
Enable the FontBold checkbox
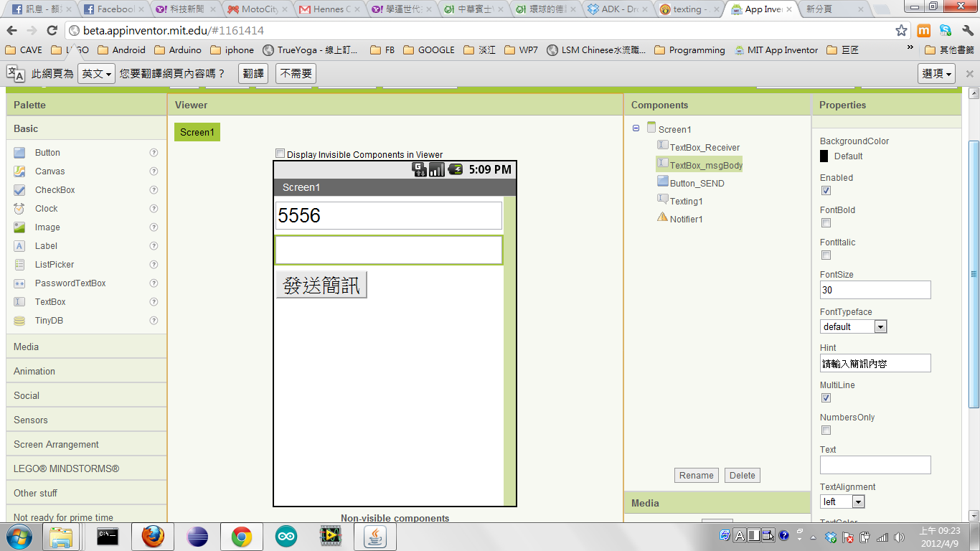click(x=826, y=223)
